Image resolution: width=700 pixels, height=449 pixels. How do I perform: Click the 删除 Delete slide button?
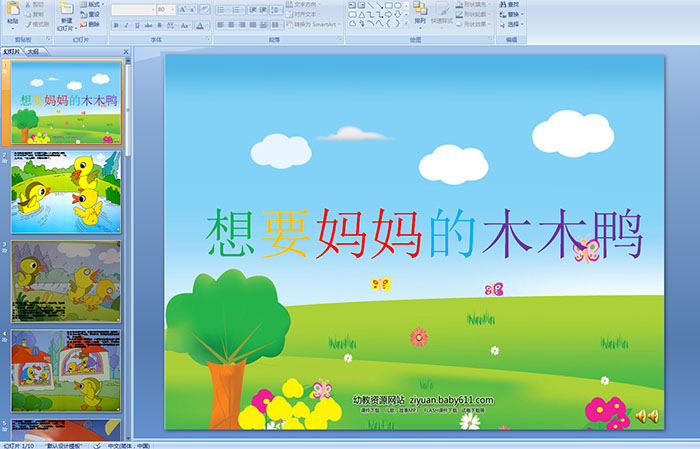point(90,24)
